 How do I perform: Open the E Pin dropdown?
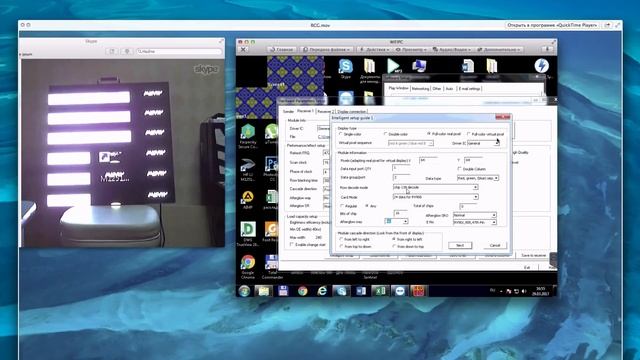[x=475, y=222]
